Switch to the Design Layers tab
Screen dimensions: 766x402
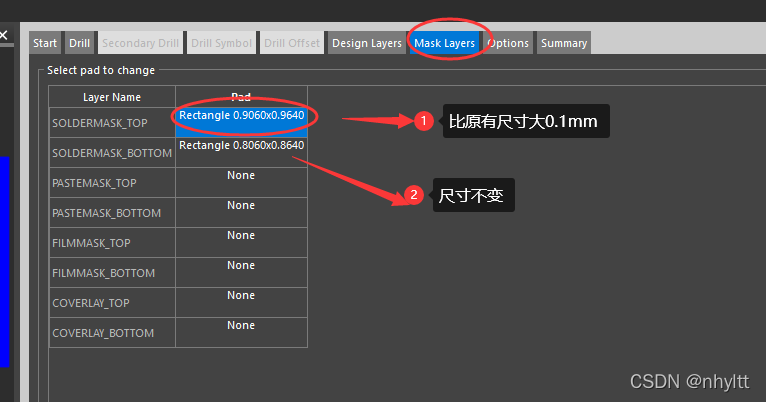click(x=366, y=43)
